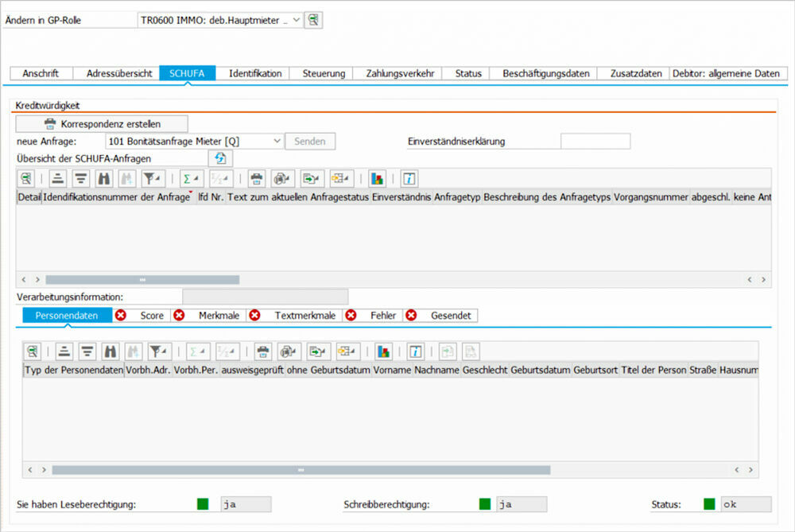Select the Score sub-tab
The image size is (795, 532).
pos(151,316)
